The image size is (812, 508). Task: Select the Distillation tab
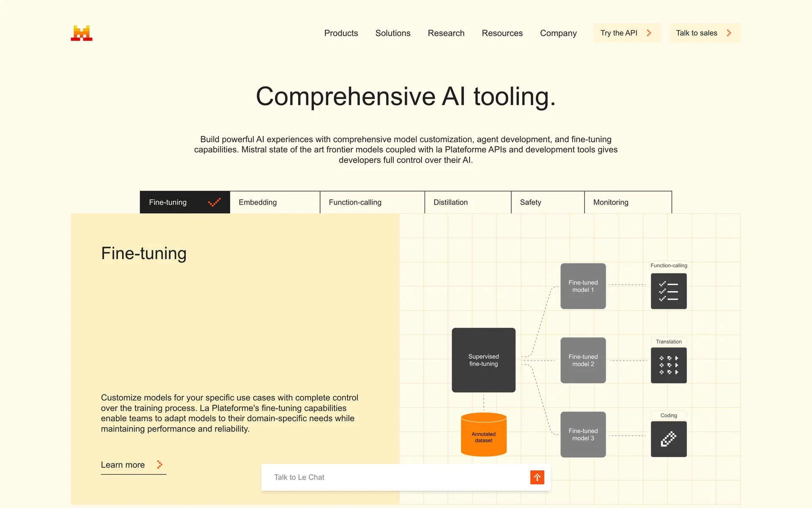[x=467, y=202]
